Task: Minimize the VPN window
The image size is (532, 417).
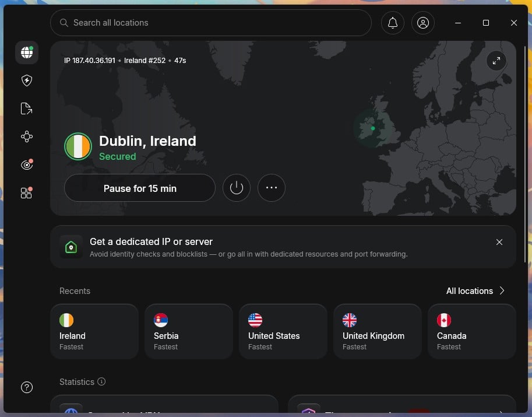Action: pyautogui.click(x=457, y=23)
